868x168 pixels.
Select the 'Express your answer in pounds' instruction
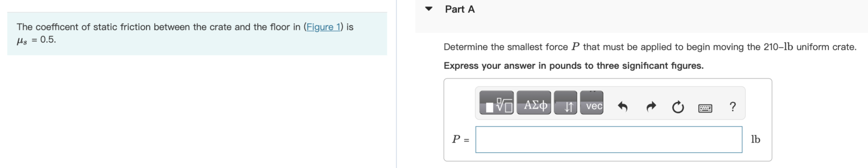574,66
